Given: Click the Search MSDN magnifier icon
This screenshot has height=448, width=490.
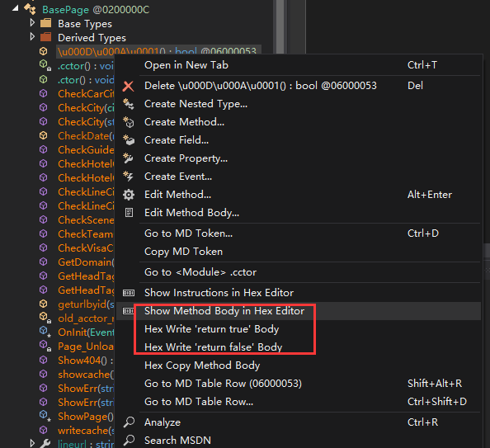Looking at the screenshot, I should click(x=129, y=441).
